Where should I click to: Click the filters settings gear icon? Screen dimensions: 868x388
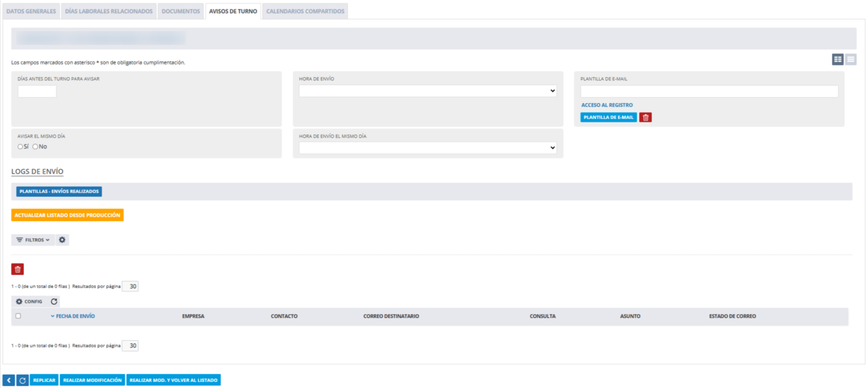tap(62, 240)
